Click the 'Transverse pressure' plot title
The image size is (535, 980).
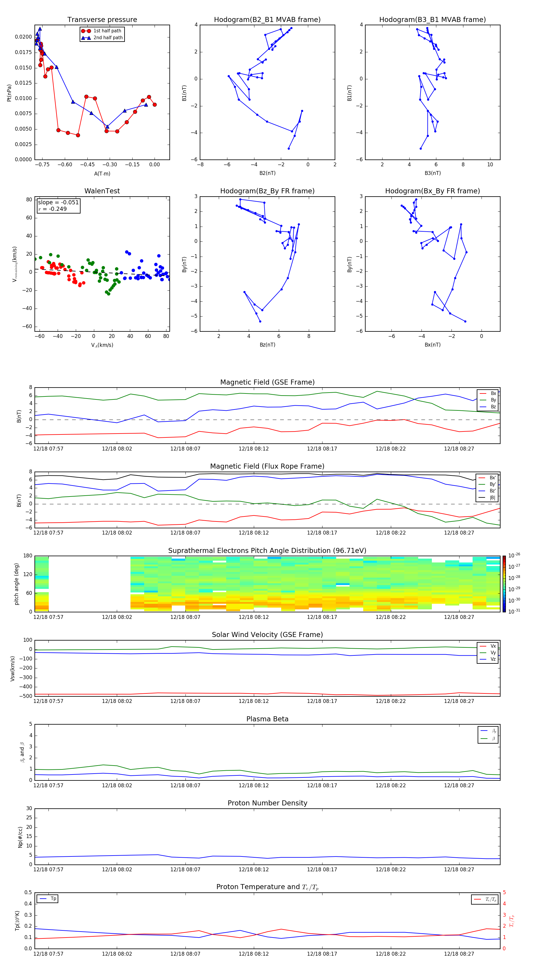click(x=102, y=20)
